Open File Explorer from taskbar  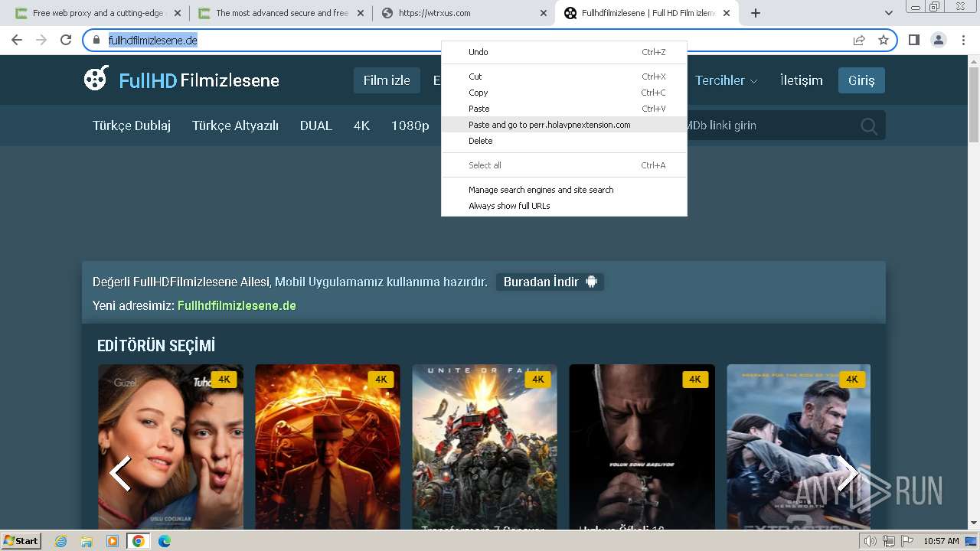coord(87,541)
